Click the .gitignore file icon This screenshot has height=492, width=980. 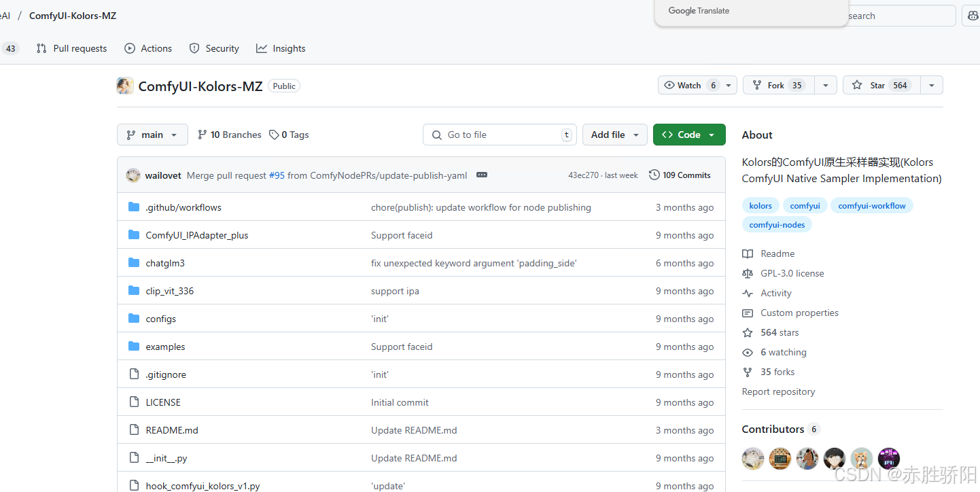(x=134, y=374)
